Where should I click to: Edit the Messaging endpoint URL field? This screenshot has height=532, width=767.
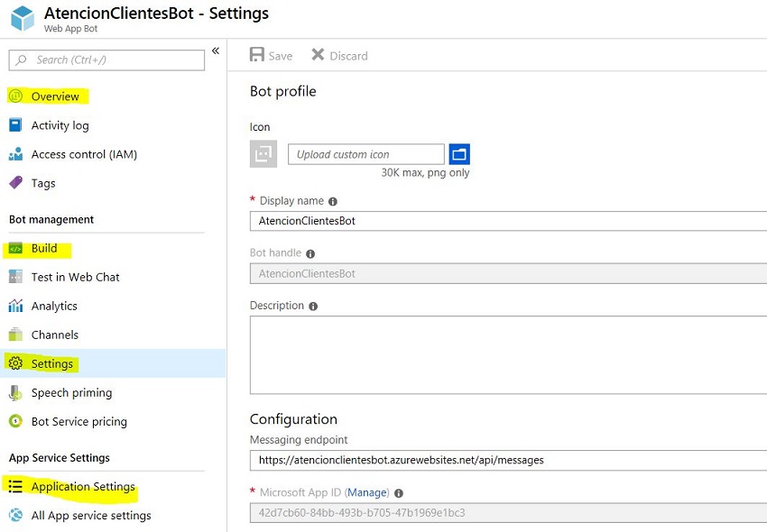click(508, 460)
